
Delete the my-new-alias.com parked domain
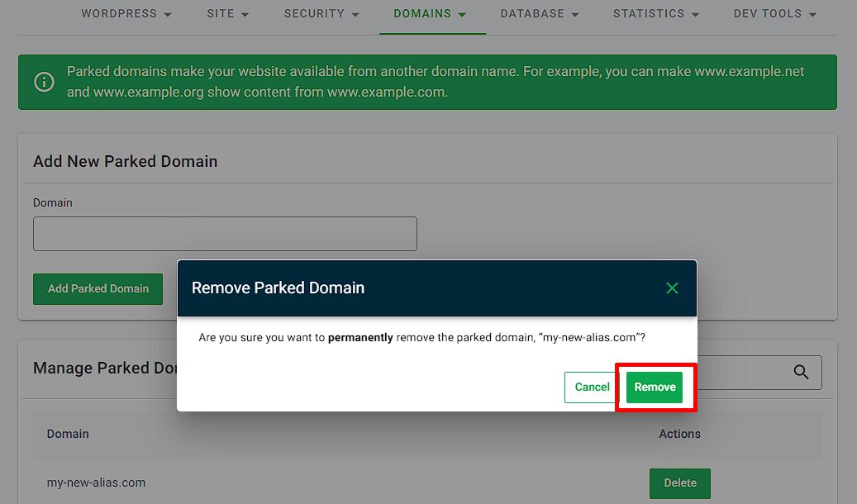click(680, 483)
